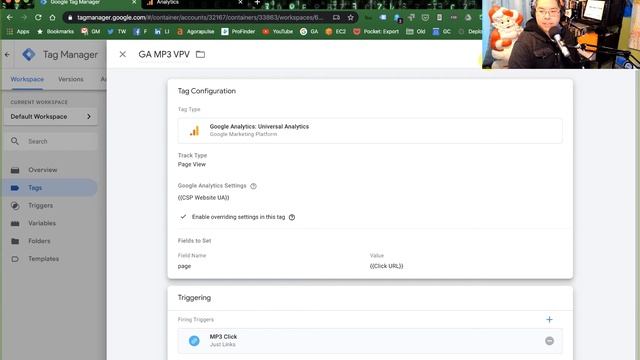Viewport: 640px width, 360px height.
Task: Open a new browser tab
Action: [x=257, y=2]
